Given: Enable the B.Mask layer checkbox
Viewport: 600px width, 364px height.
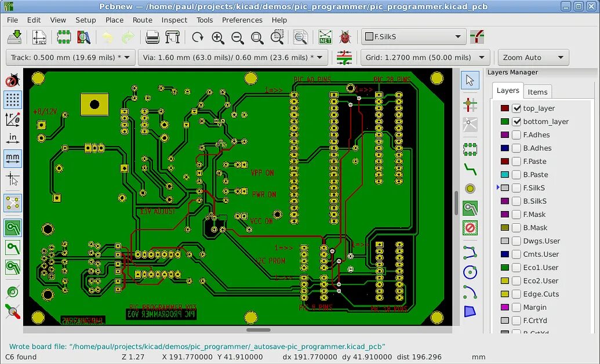Looking at the screenshot, I should (517, 228).
